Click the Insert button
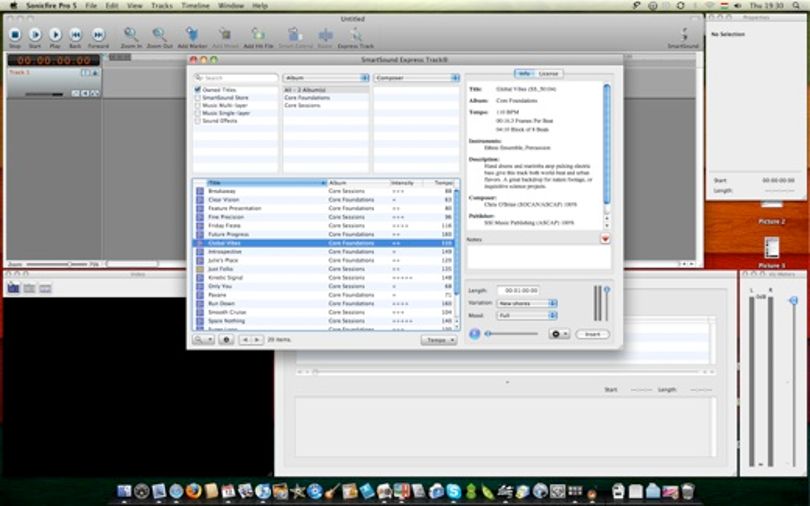Screen dimensions: 810x506 593,334
